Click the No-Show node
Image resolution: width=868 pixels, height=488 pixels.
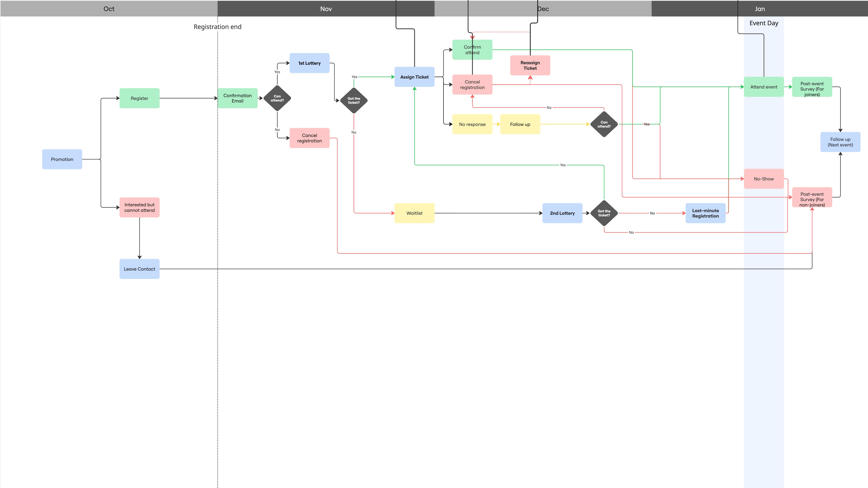(x=764, y=179)
